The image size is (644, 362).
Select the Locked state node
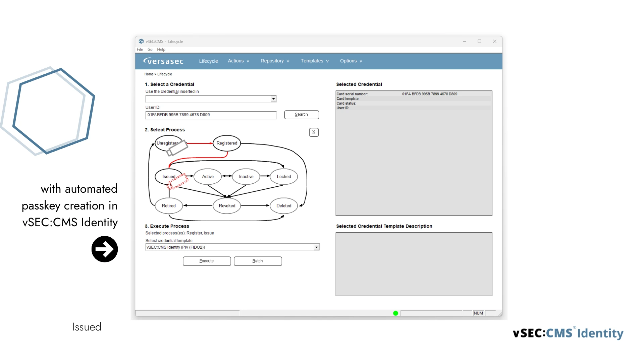pos(284,177)
